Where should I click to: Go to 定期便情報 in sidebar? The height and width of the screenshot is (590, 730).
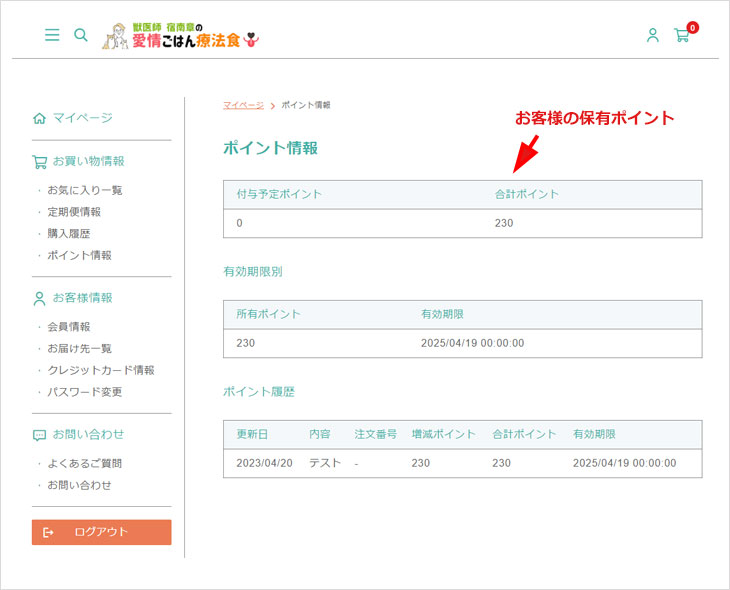tap(74, 212)
